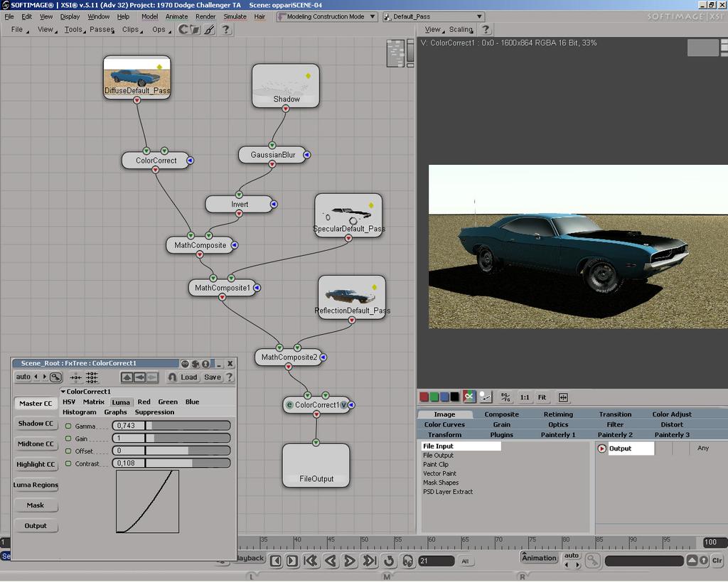This screenshot has height=582, width=728.
Task: Play the animation backward
Action: (x=331, y=561)
